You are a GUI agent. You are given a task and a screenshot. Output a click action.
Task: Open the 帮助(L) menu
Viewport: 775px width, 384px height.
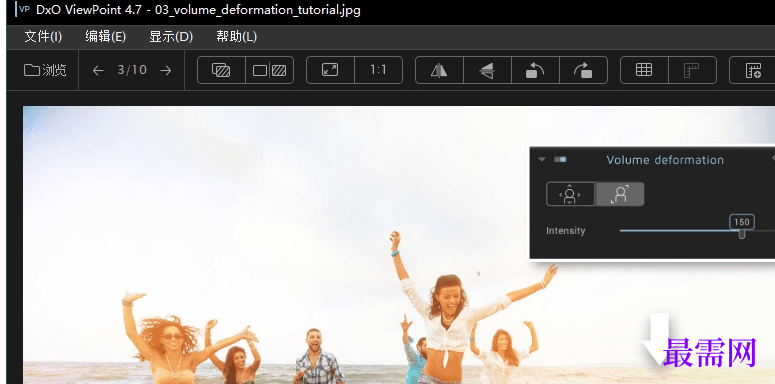click(236, 37)
